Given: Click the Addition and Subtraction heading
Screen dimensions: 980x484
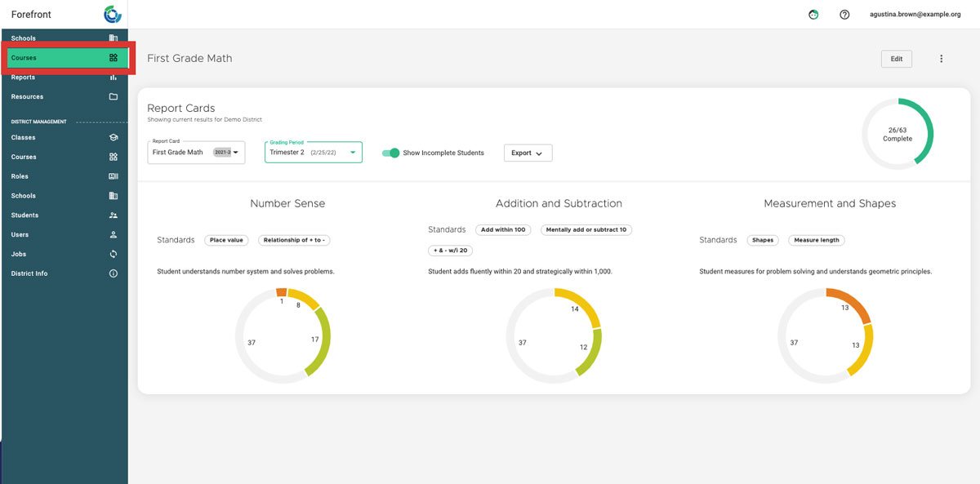Looking at the screenshot, I should pos(559,204).
